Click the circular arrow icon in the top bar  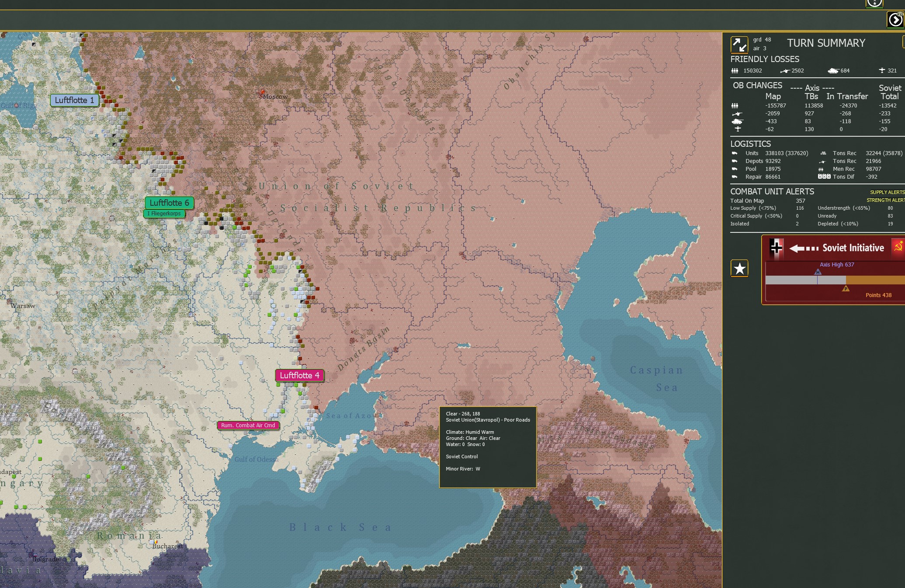tap(895, 20)
